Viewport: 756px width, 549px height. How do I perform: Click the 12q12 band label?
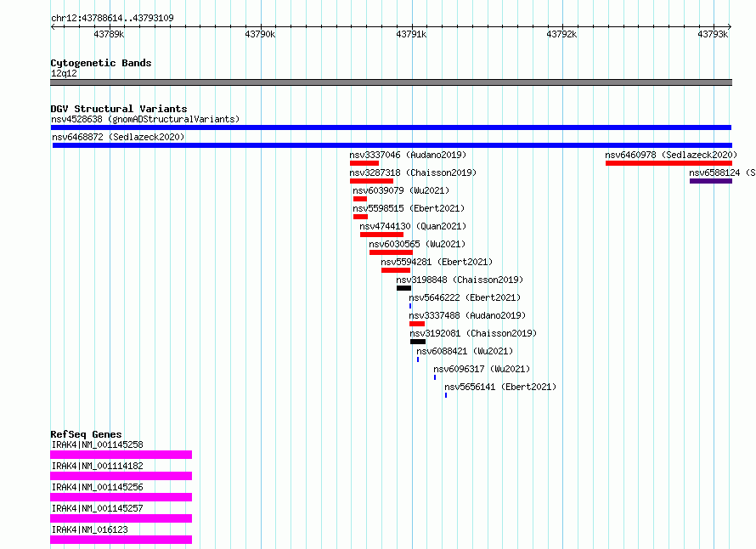point(64,73)
